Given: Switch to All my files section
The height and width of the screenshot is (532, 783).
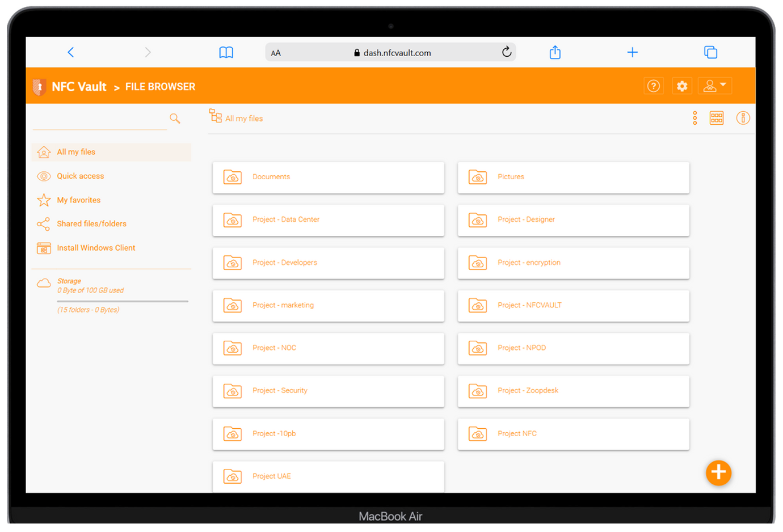Looking at the screenshot, I should [x=77, y=151].
